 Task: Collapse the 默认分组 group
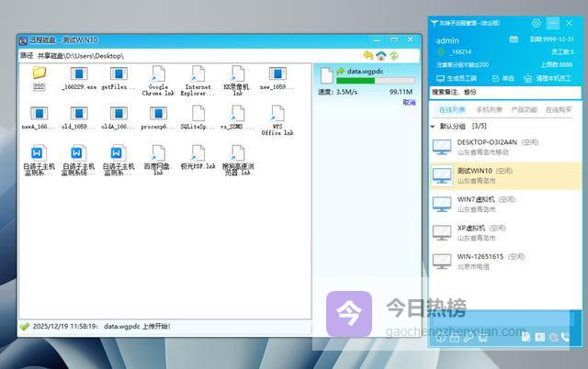pyautogui.click(x=434, y=126)
